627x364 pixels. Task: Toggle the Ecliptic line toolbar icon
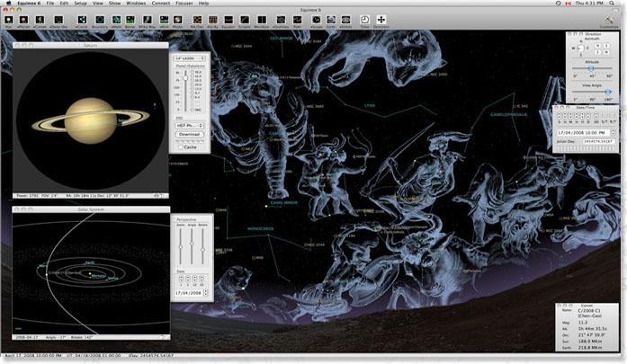[x=245, y=19]
